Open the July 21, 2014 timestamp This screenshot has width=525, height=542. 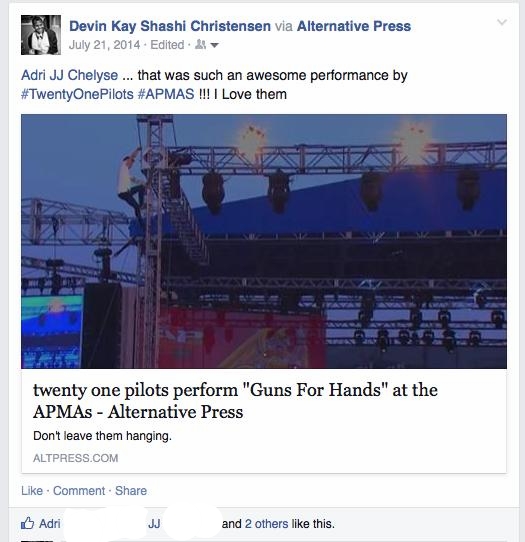click(104, 45)
